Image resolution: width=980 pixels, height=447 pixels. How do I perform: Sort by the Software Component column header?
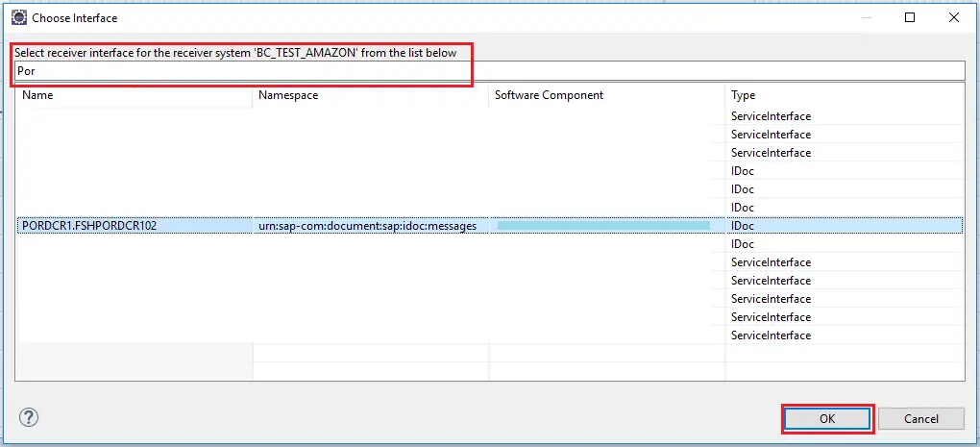point(607,95)
